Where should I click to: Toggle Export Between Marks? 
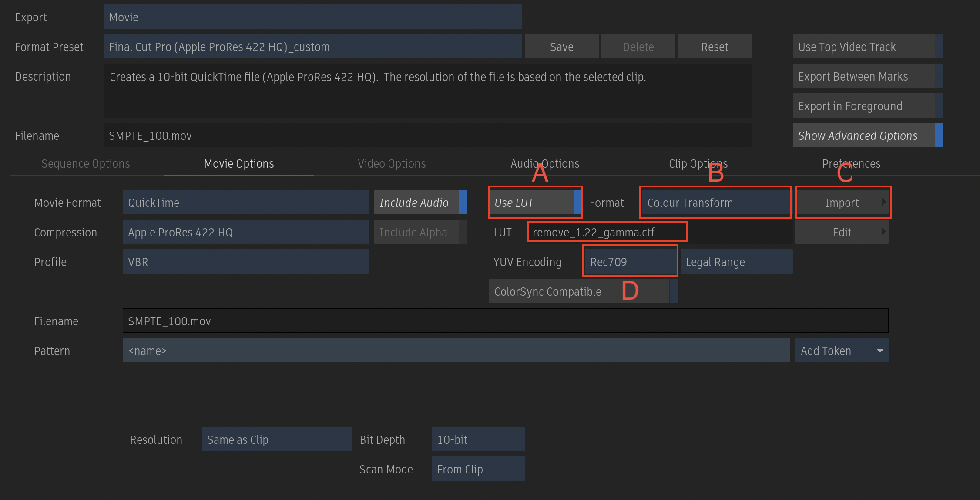[x=863, y=76]
